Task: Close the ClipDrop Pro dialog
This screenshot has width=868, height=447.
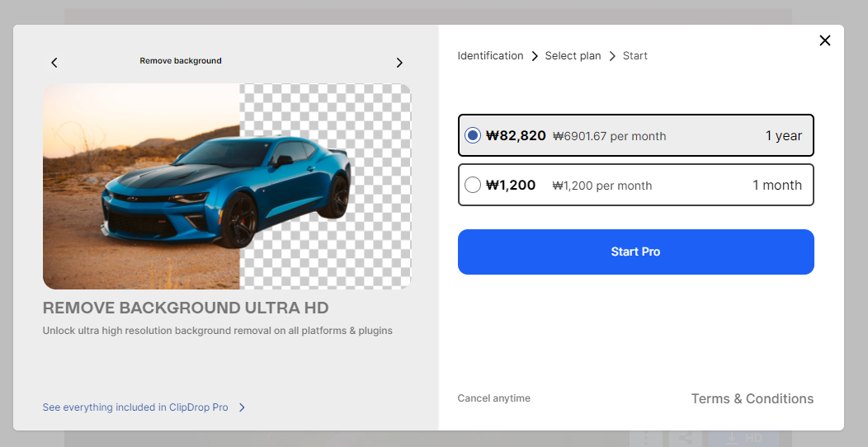Action: pos(825,40)
